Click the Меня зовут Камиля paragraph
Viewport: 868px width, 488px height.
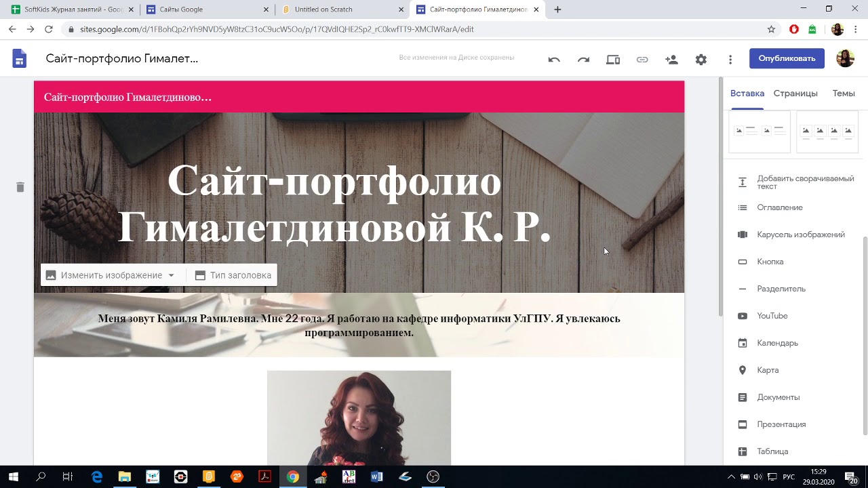(x=359, y=325)
